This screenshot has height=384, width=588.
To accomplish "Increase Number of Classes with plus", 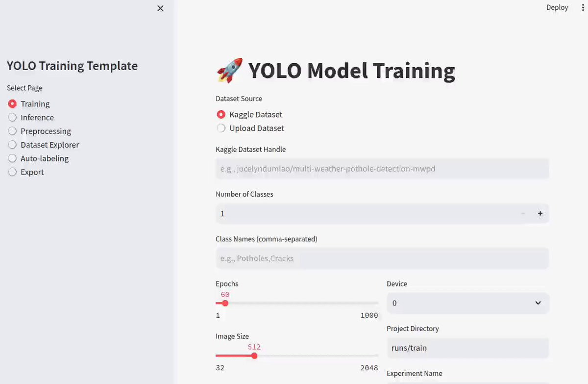I will click(x=540, y=213).
